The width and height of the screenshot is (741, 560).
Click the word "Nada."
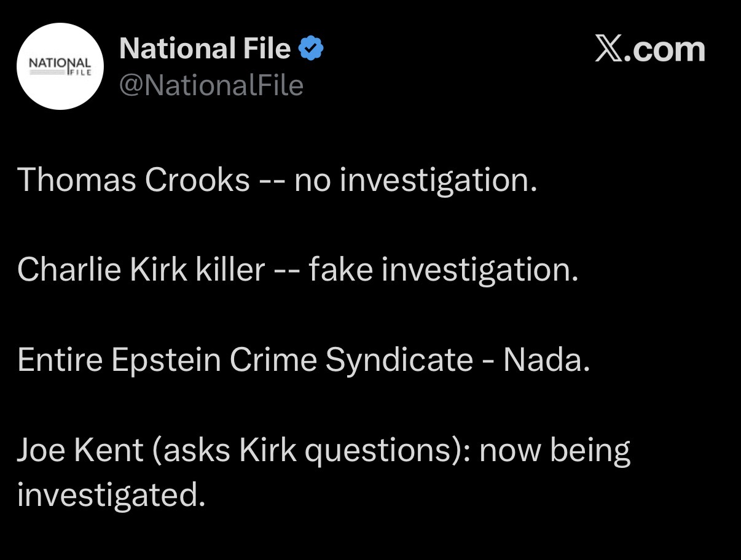(x=546, y=360)
